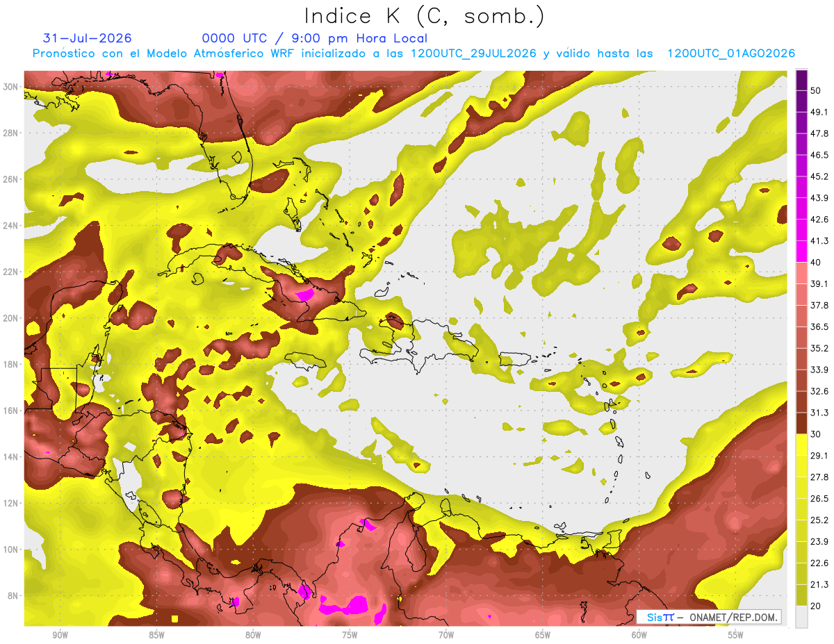Click the color scale value 21.3
Screen dimensions: 834x644
(819, 585)
